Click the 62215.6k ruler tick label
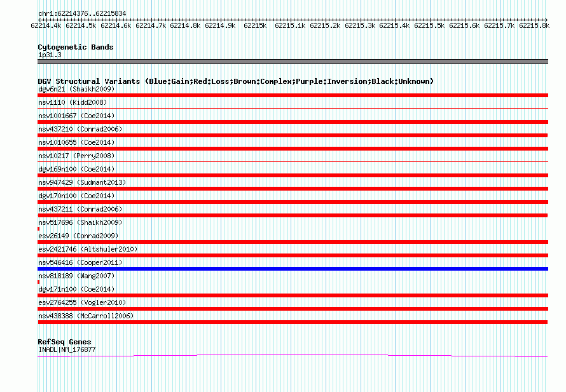 [464, 25]
